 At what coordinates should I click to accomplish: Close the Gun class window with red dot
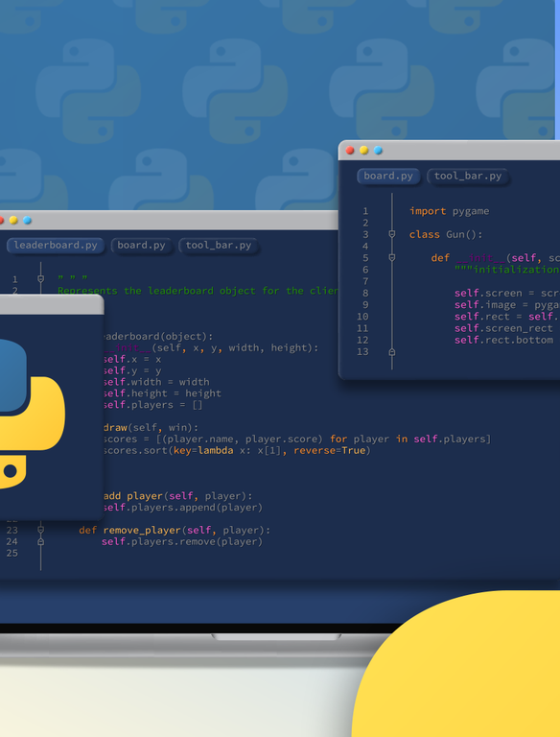[350, 151]
